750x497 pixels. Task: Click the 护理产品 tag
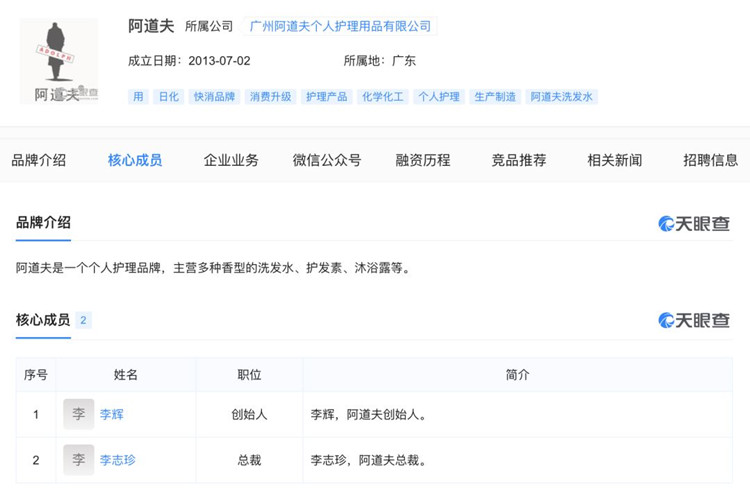[x=327, y=97]
